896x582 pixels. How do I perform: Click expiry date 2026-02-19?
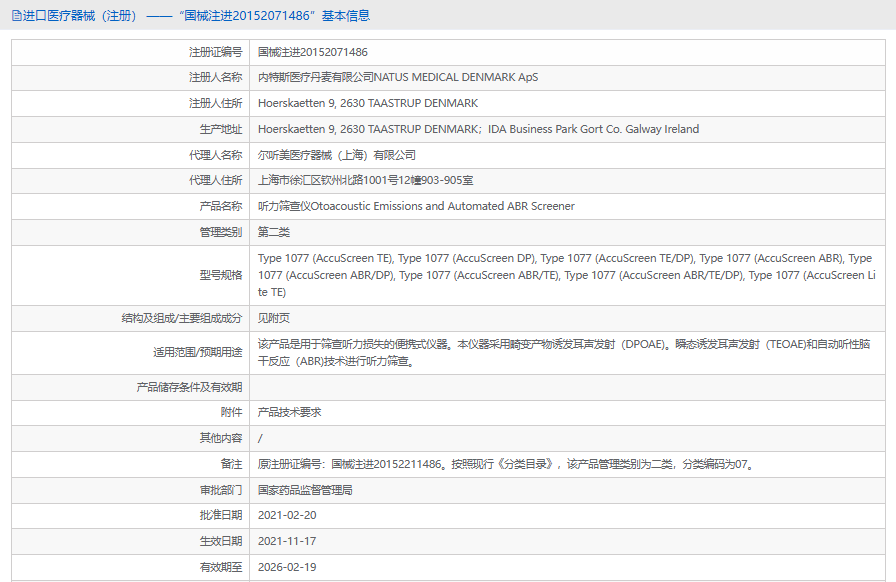point(287,567)
